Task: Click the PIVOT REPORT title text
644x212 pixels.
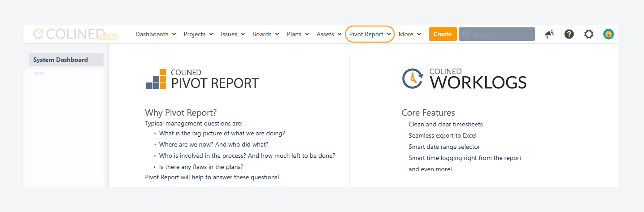Action: pos(215,83)
